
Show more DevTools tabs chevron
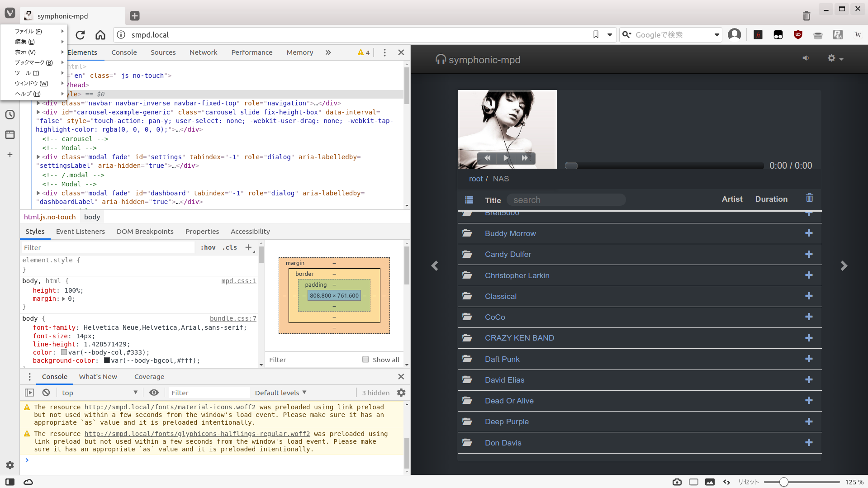[328, 52]
